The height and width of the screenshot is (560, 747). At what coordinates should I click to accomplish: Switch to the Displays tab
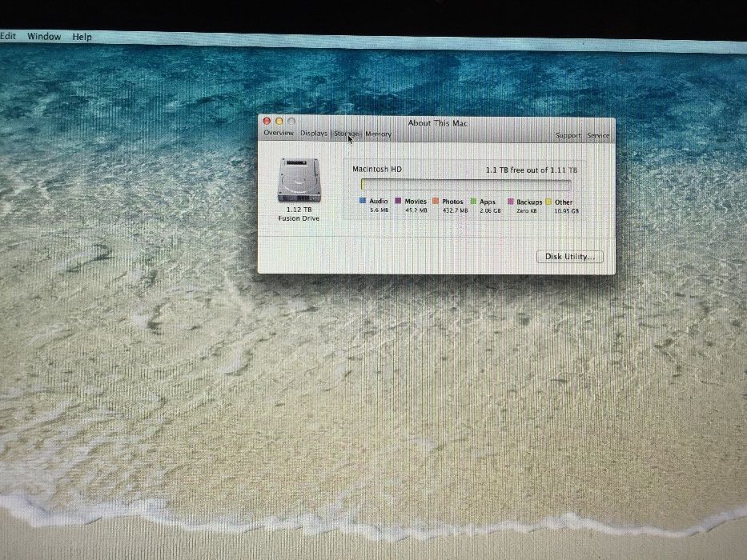pos(314,134)
